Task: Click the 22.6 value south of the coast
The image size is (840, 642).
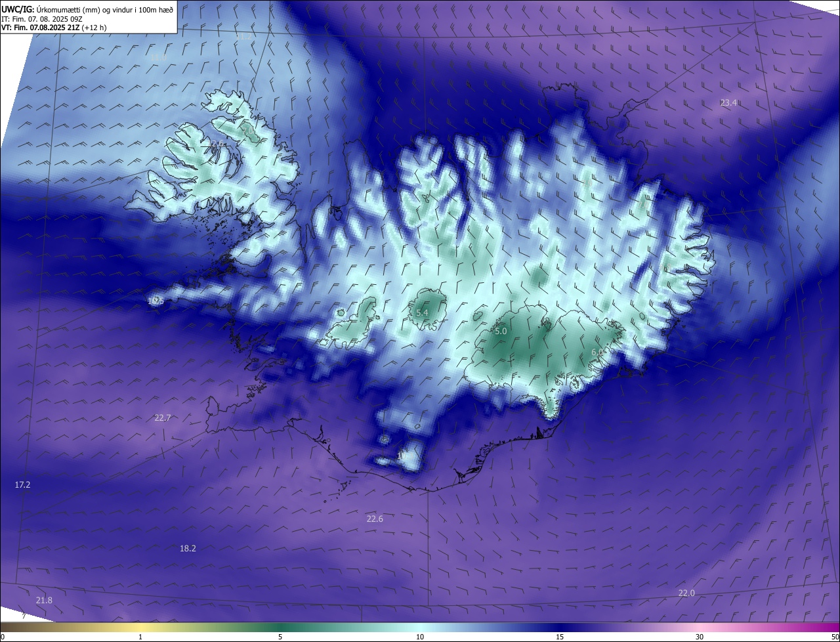Action: (375, 519)
